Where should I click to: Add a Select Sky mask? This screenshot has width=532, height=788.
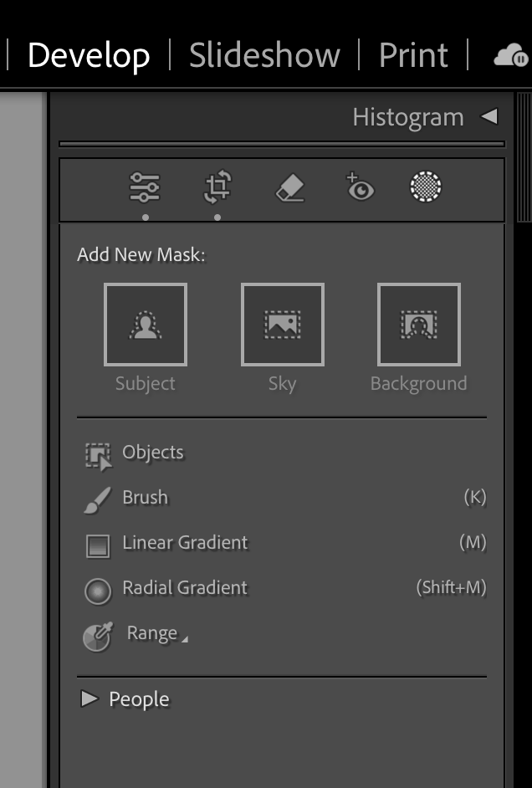[283, 324]
